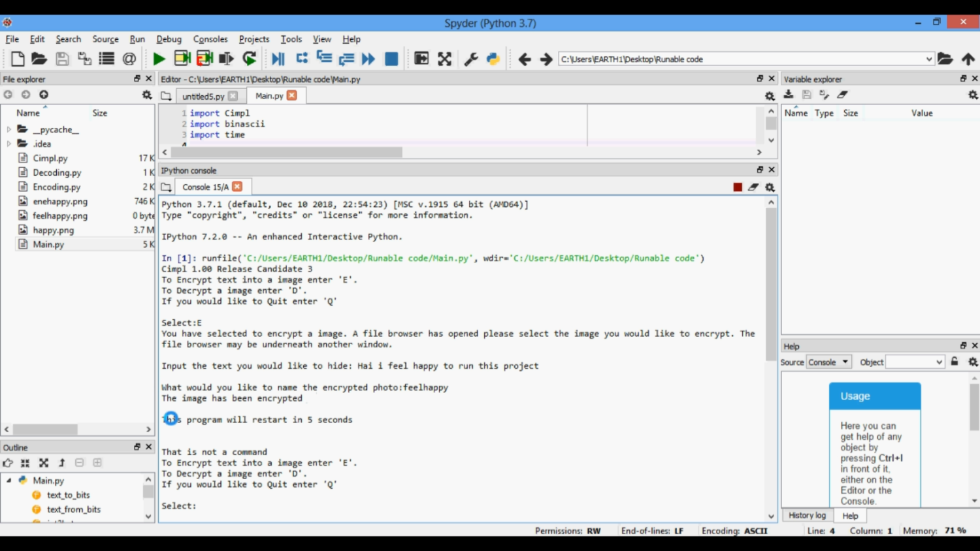Remove all variables with the eraser icon
980x551 pixels.
(842, 95)
